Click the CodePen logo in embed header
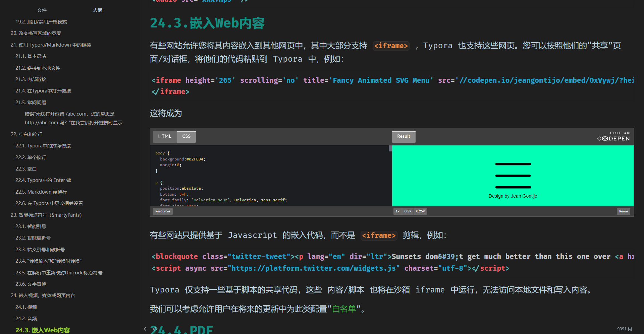This screenshot has width=644, height=334. click(613, 136)
